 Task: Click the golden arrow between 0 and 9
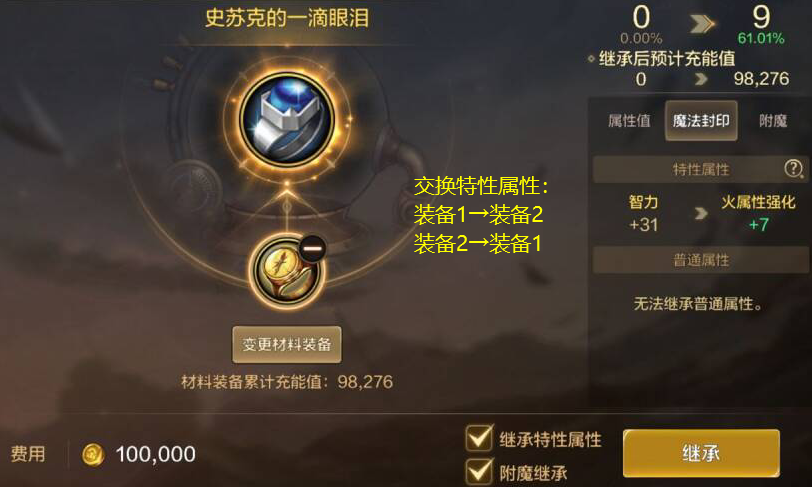coord(702,23)
